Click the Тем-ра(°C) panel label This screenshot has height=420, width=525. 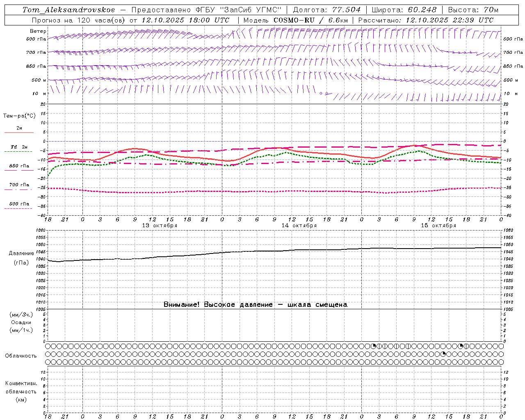19,116
